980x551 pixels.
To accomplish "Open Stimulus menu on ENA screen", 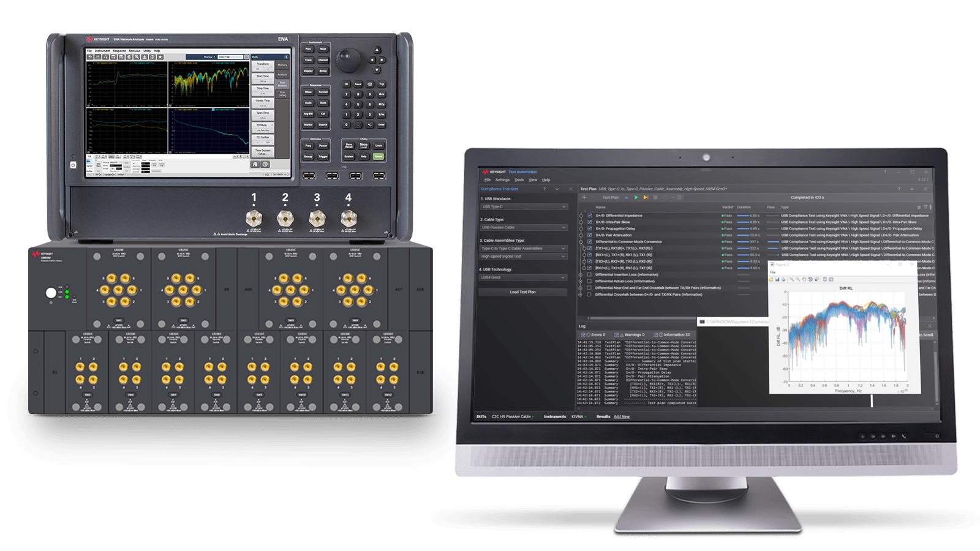I will tap(135, 51).
